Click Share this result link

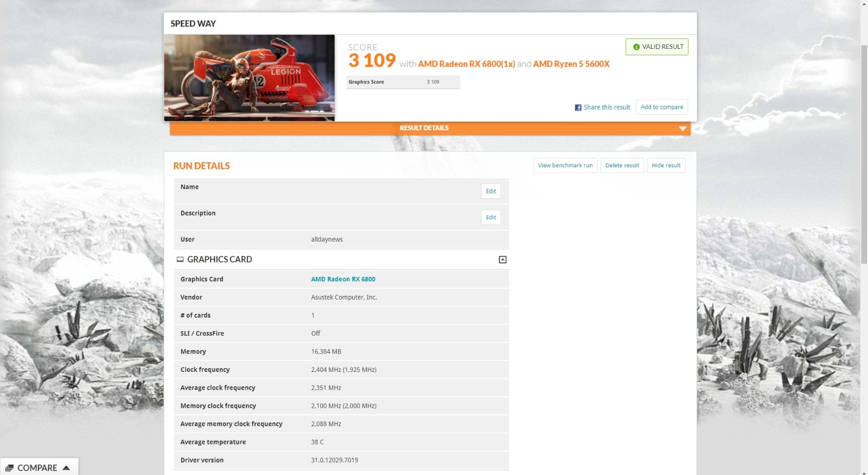(607, 107)
